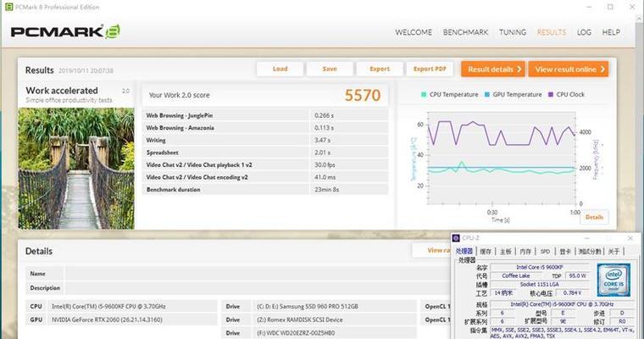This screenshot has width=644, height=339.
Task: Open the 缓存 tab in CPU-Z
Action: 486,251
